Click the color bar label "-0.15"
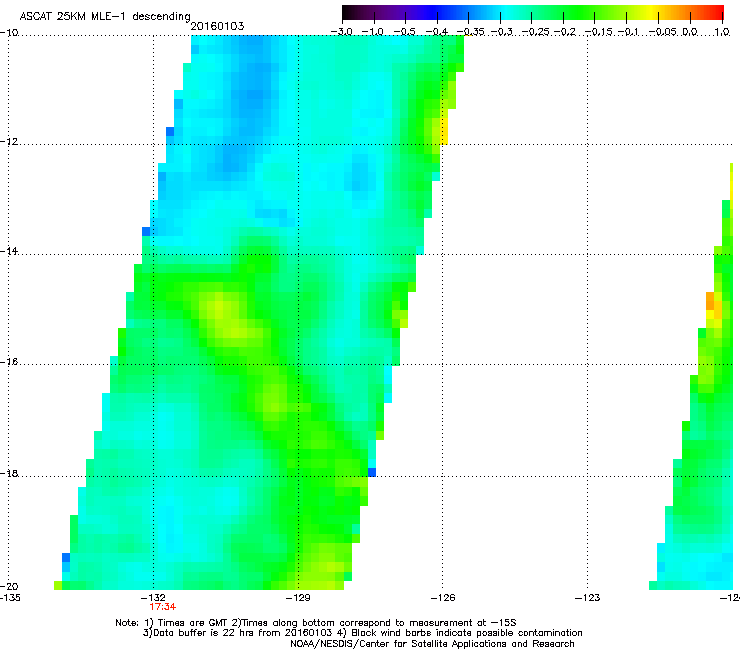This screenshot has height=650, width=740. click(598, 32)
